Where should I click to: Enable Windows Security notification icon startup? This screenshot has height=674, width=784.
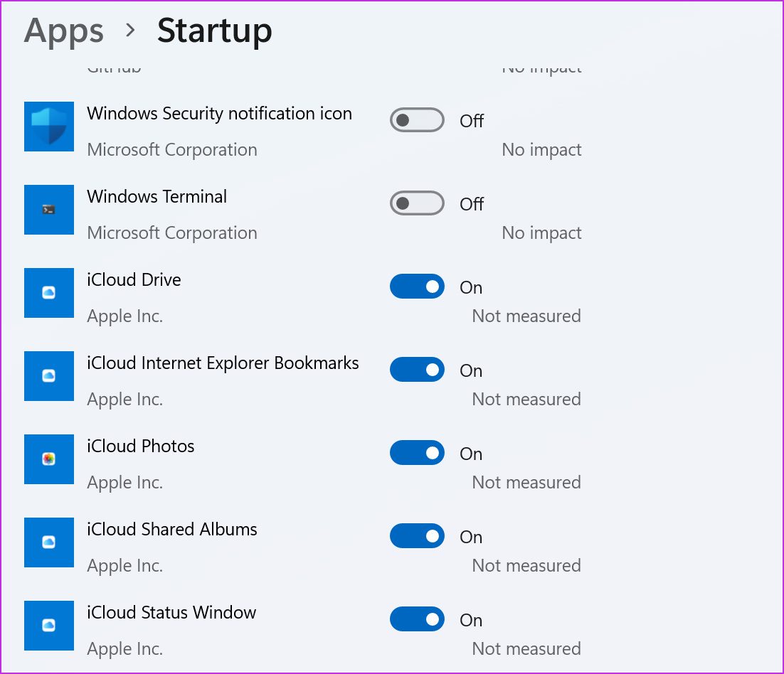coord(417,120)
